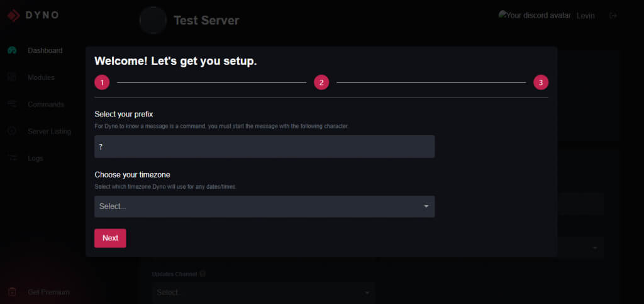Focus the prefix input field
The width and height of the screenshot is (644, 304).
point(264,147)
